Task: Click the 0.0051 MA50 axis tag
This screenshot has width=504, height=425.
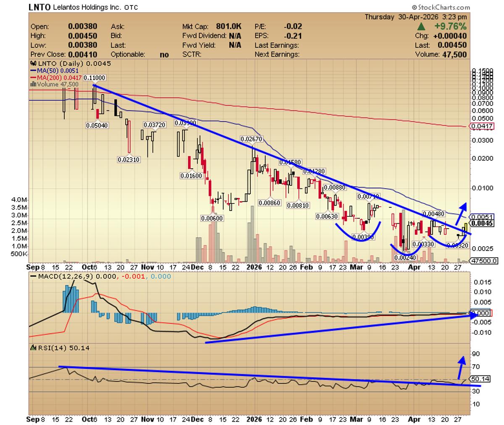Action: point(482,217)
